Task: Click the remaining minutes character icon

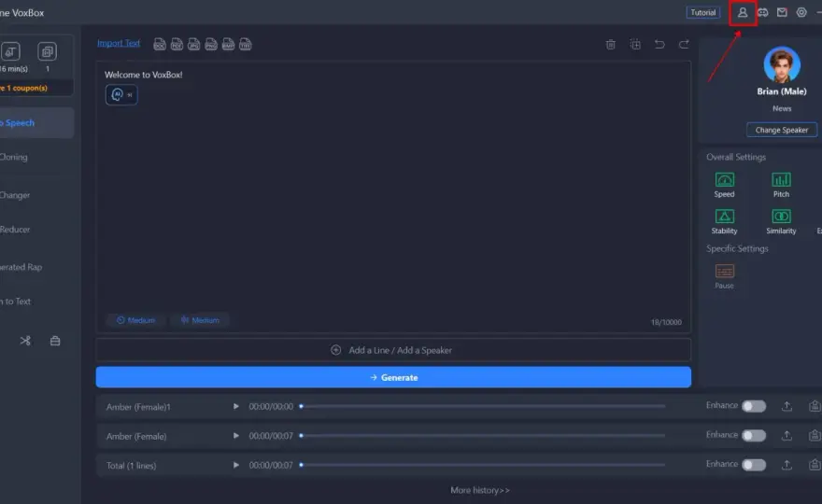Action: [11, 51]
